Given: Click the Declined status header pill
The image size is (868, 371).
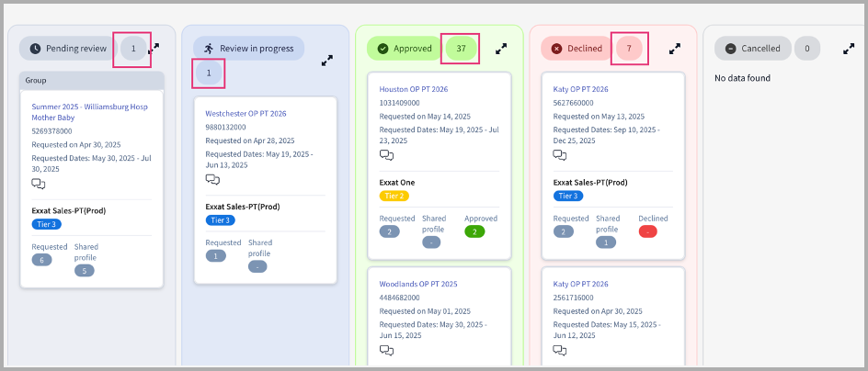Looking at the screenshot, I should [x=577, y=49].
